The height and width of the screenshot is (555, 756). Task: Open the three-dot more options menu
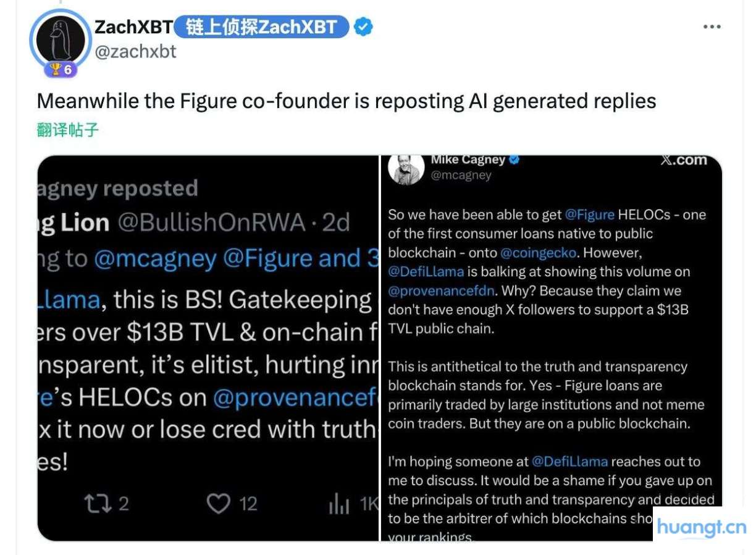coord(712,27)
